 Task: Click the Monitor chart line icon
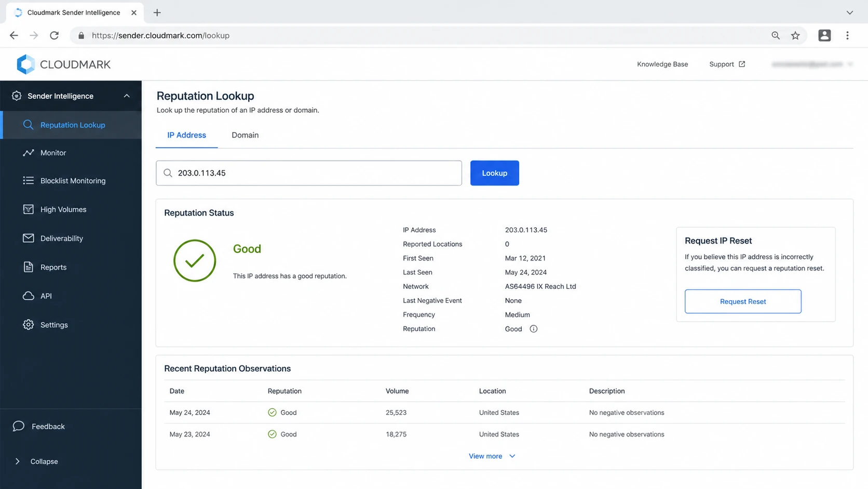(28, 153)
